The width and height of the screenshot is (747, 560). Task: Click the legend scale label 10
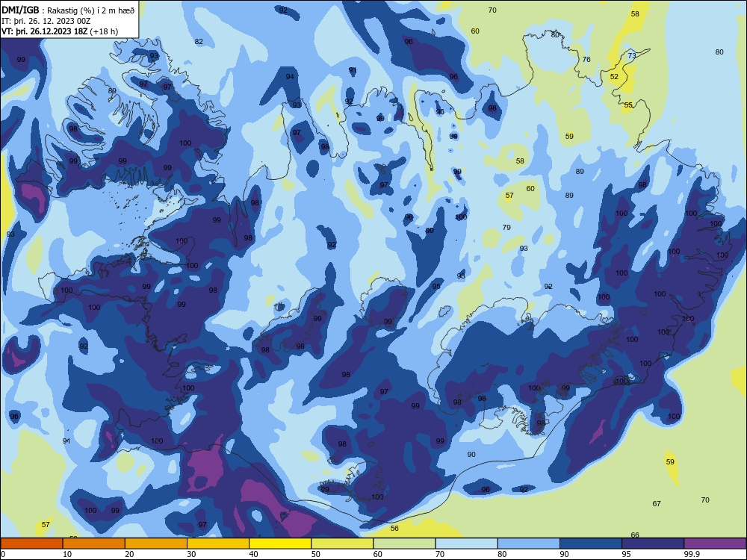tap(67, 554)
